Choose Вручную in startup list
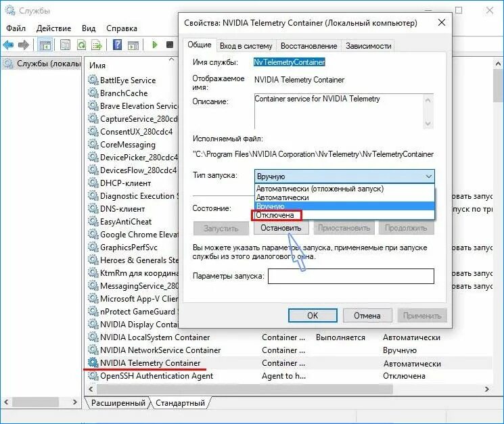Screen dimensions: 504x424 (x=344, y=206)
